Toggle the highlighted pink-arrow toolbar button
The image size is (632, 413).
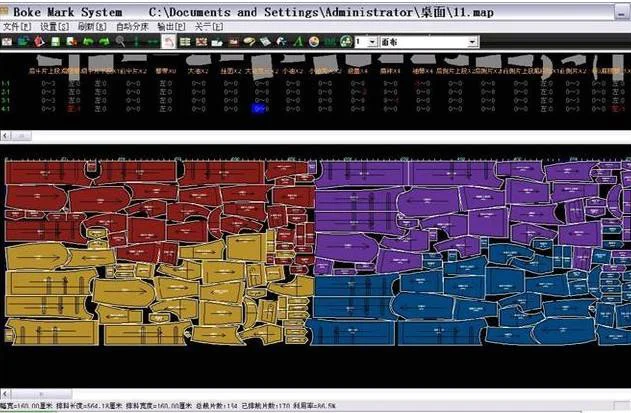169,42
